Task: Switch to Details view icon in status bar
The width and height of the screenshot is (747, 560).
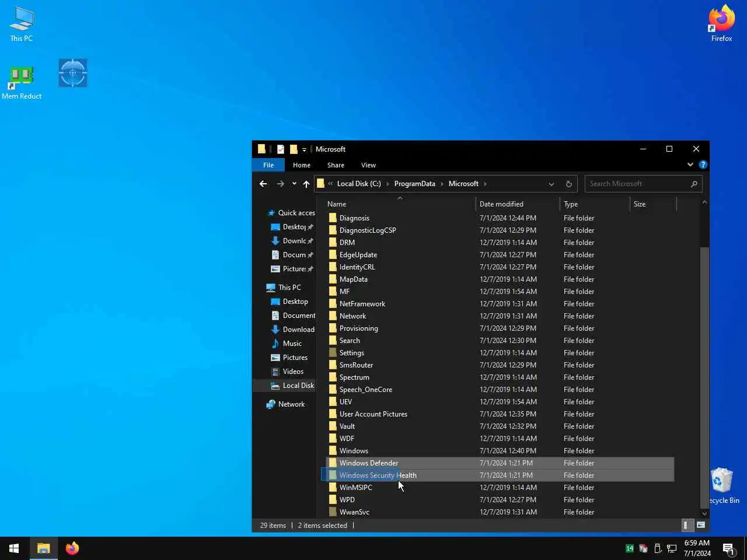Action: tap(688, 525)
